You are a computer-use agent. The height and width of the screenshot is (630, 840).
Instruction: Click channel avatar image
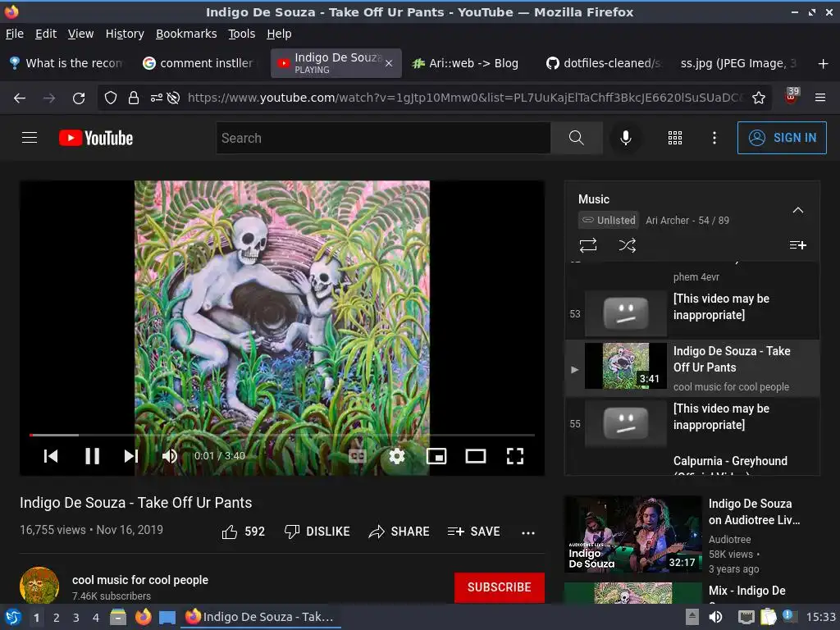click(39, 585)
